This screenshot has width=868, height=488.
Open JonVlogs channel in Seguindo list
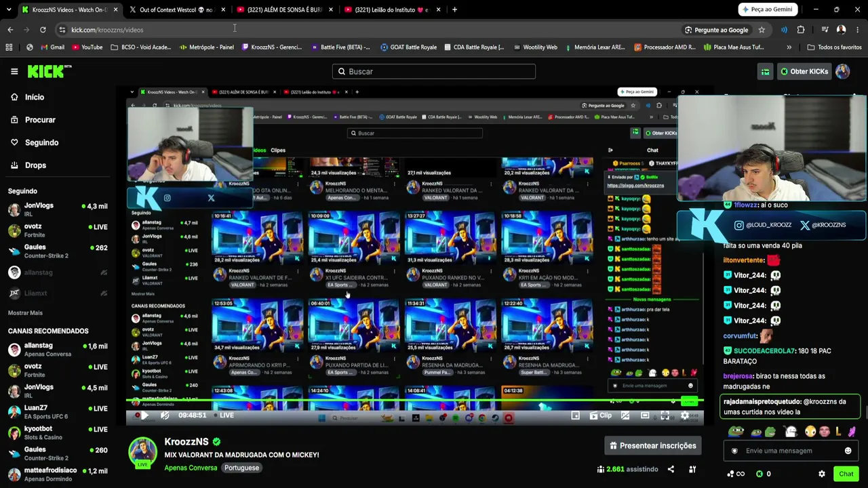58,209
